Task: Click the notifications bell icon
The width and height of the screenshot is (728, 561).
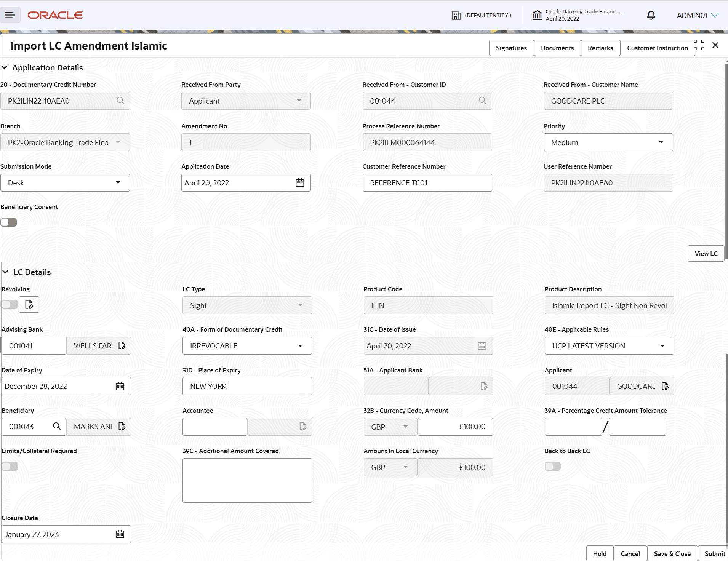Action: coord(651,15)
